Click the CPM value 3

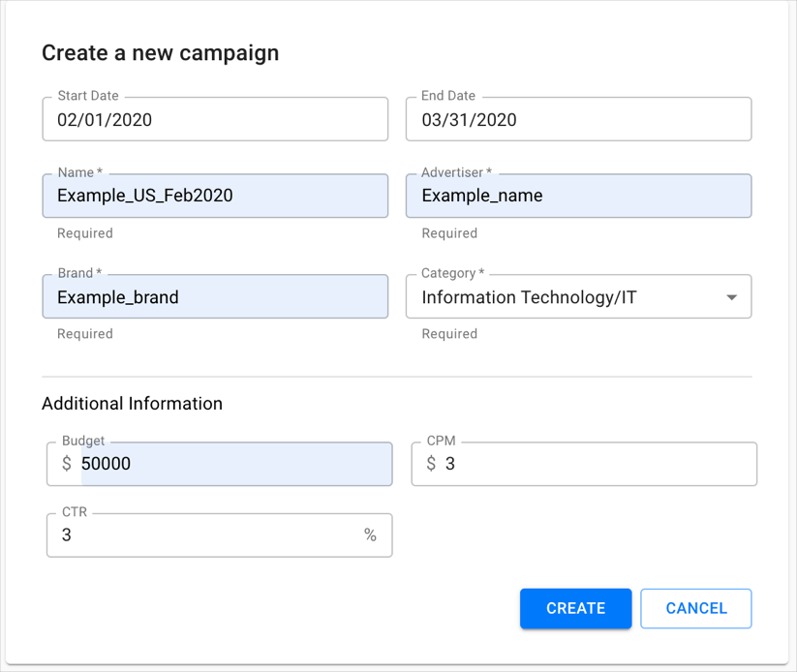[450, 464]
